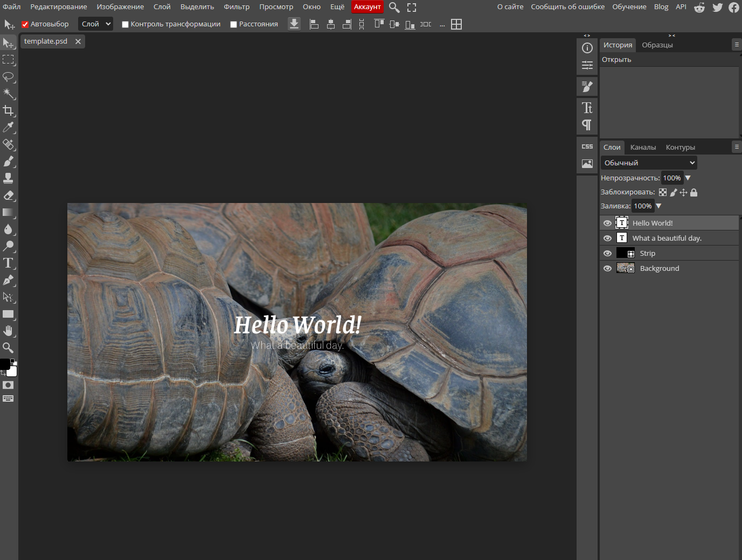Choose the Clone Stamp tool
The width and height of the screenshot is (742, 560).
(9, 178)
